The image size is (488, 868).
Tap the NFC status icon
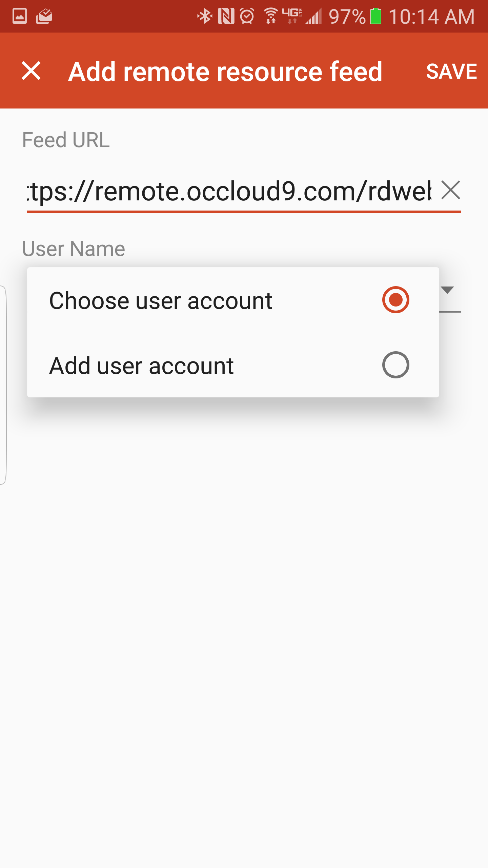[x=226, y=16]
